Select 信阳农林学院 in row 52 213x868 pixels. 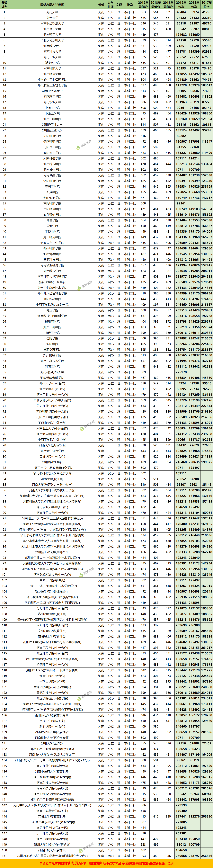pyautogui.click(x=52, y=299)
